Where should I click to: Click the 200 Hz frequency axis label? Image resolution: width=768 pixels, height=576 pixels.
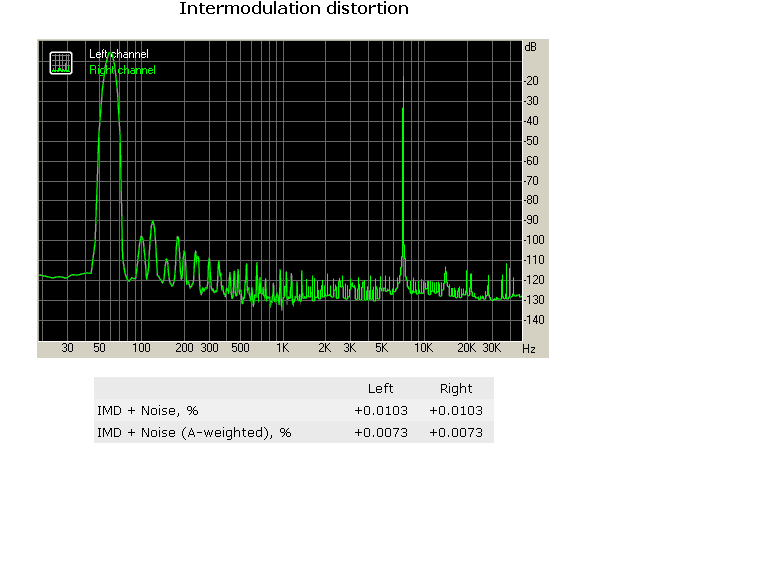pos(184,348)
